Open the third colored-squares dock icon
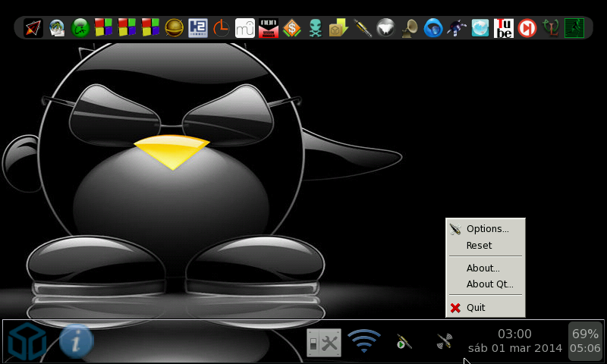The width and height of the screenshot is (607, 364). tap(150, 28)
